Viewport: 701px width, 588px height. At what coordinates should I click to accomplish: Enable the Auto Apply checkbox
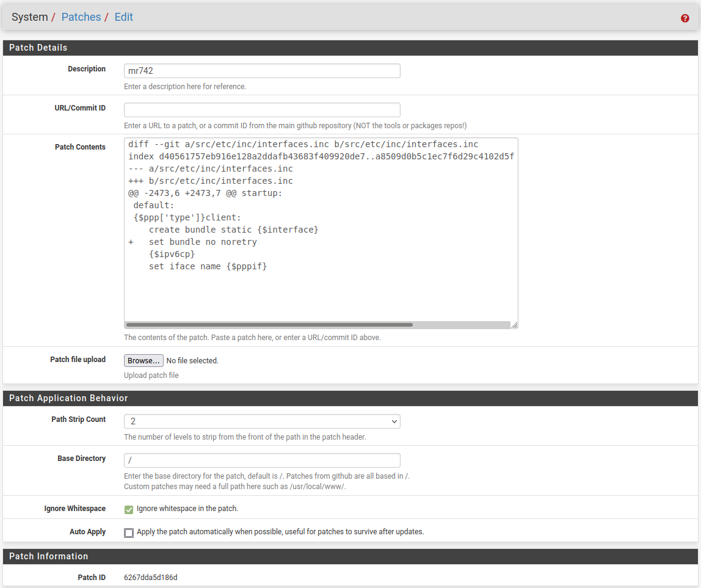129,532
